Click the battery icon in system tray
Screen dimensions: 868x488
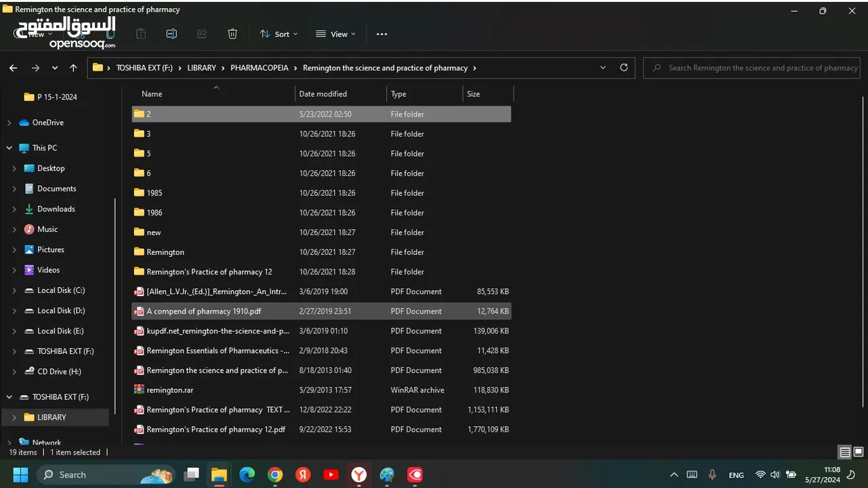point(791,475)
